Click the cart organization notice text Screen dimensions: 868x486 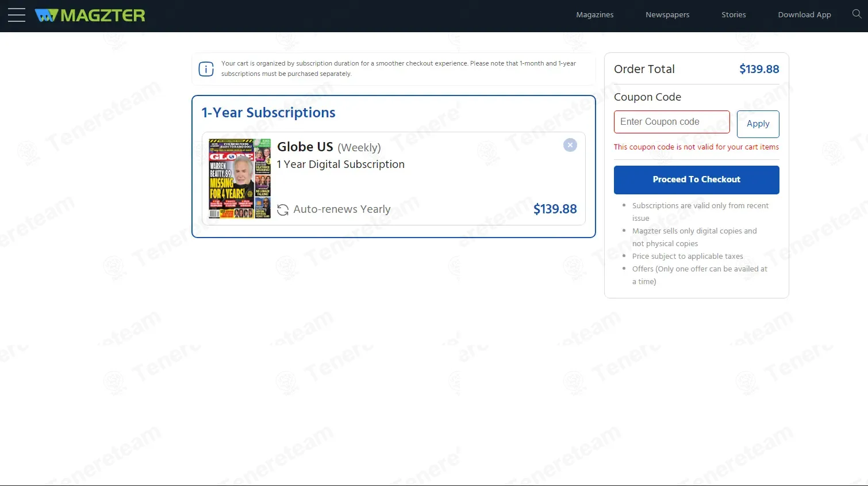[398, 68]
